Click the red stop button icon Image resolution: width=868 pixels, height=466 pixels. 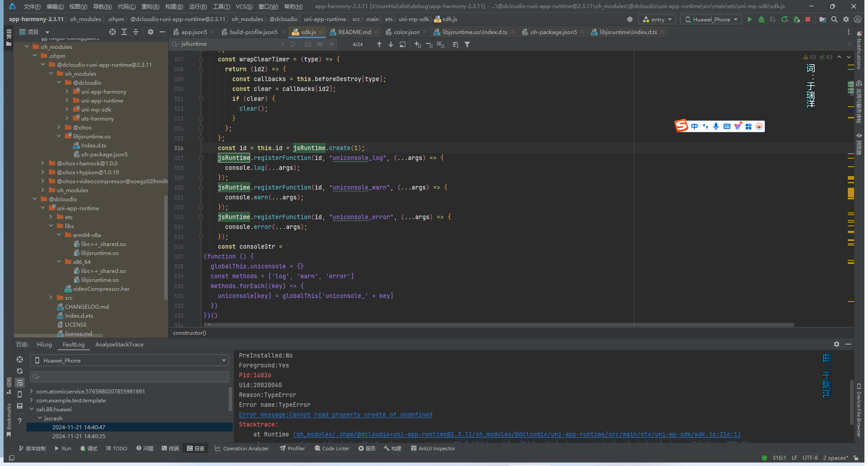[x=808, y=19]
